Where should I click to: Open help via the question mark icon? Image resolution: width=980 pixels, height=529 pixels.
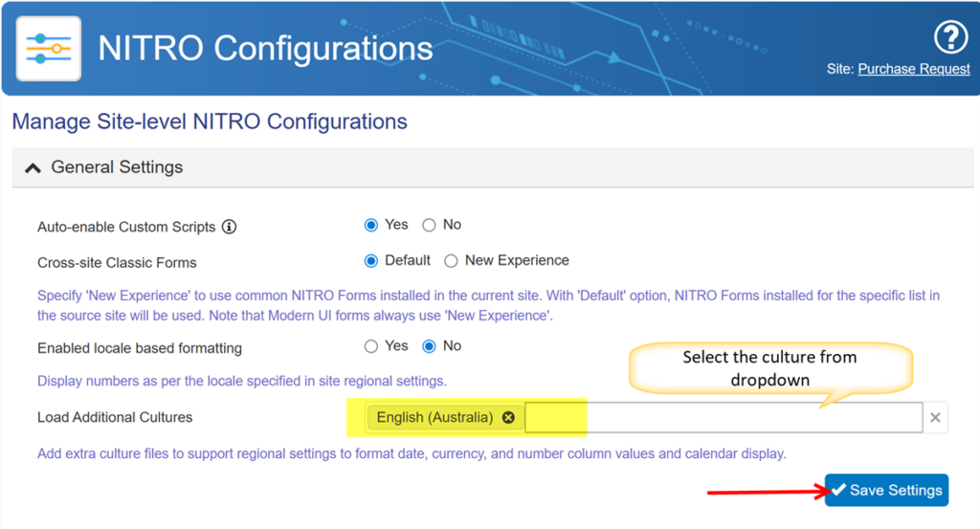(950, 38)
